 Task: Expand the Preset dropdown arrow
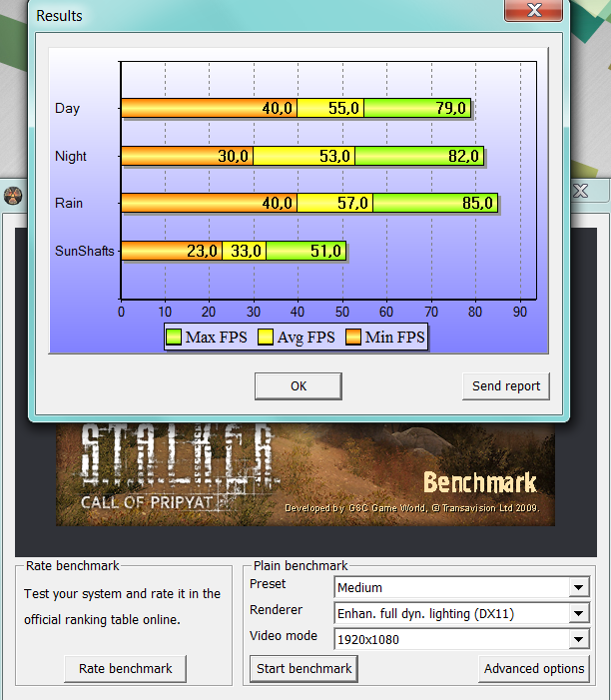pos(578,587)
